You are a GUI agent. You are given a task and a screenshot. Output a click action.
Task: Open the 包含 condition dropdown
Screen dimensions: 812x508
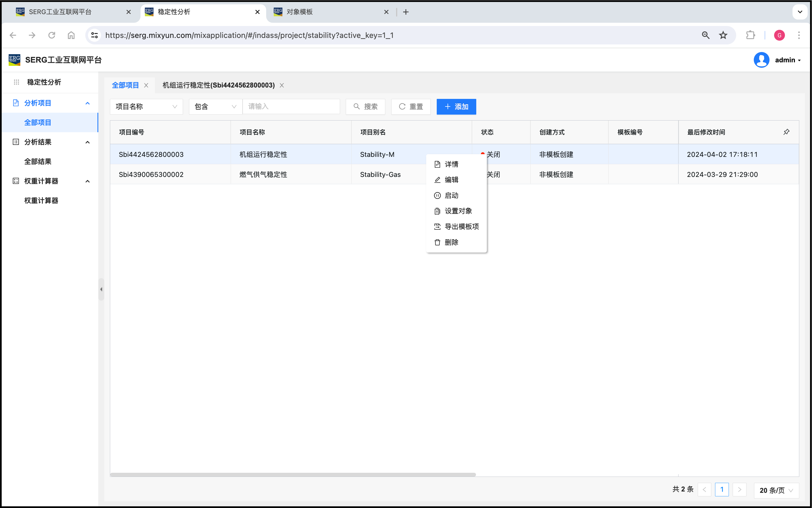[215, 106]
